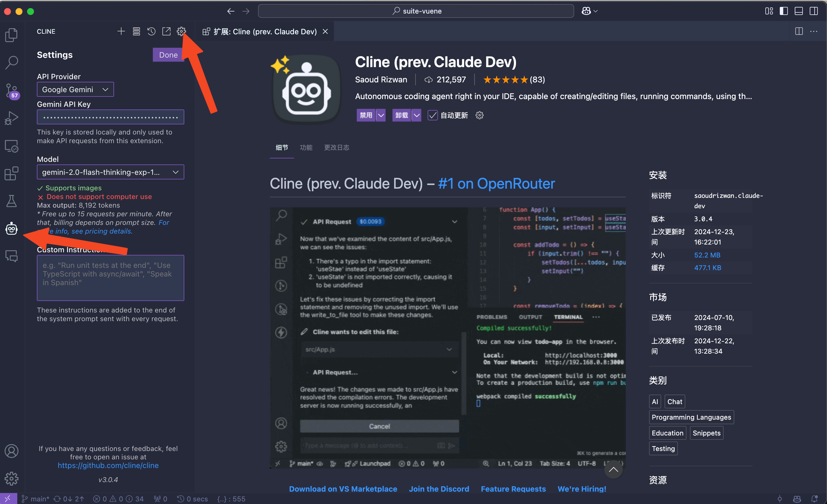Screen dimensions: 827x504
Task: Open Download on VS Marketplace link
Action: [343, 488]
